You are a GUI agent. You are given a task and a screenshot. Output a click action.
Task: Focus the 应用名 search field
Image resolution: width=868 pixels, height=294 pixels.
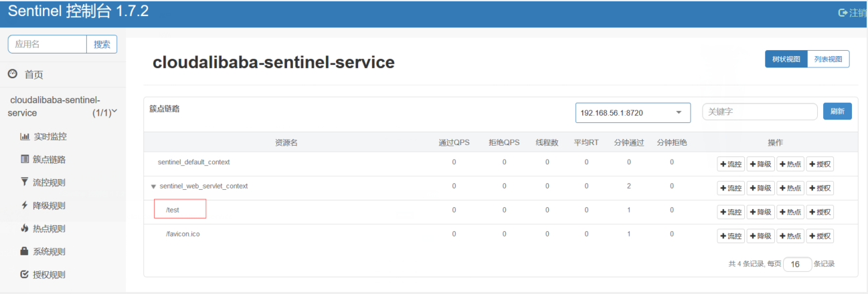click(x=48, y=44)
